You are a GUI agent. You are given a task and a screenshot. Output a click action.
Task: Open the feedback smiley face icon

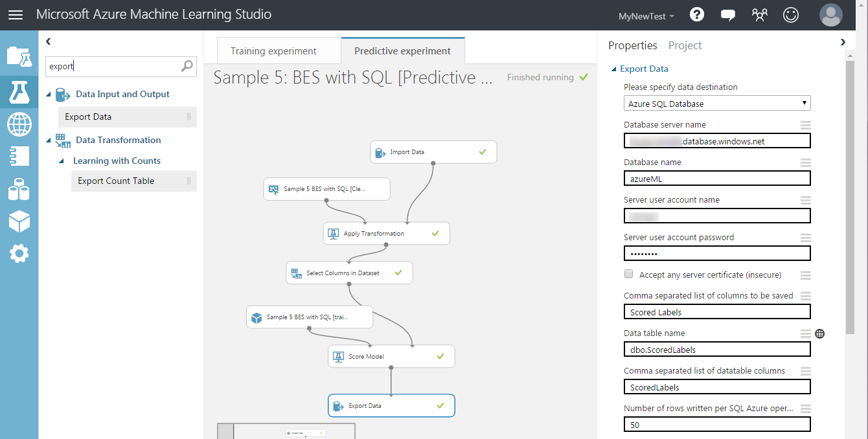(790, 15)
